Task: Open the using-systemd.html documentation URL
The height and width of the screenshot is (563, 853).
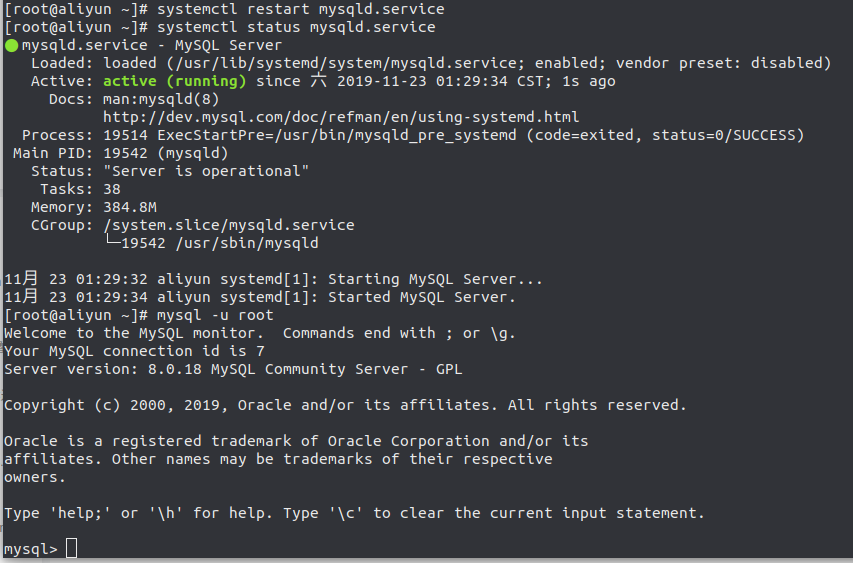Action: 341,117
